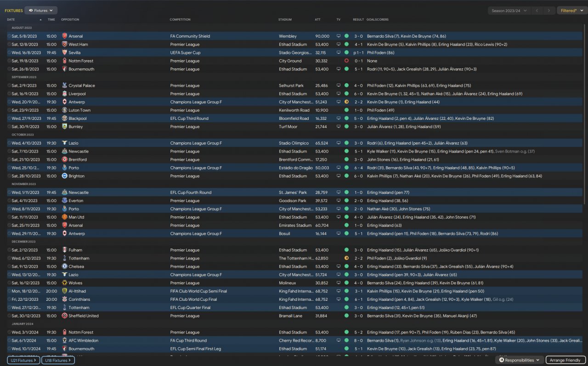Image resolution: width=588 pixels, height=366 pixels.
Task: Sort by the Result column header
Action: (358, 20)
